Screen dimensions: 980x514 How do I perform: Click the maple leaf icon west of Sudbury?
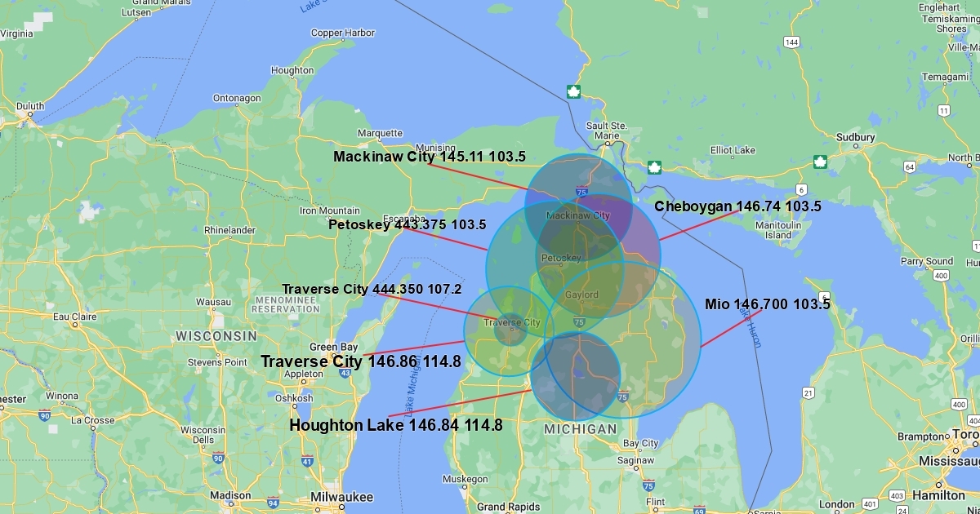coord(820,162)
